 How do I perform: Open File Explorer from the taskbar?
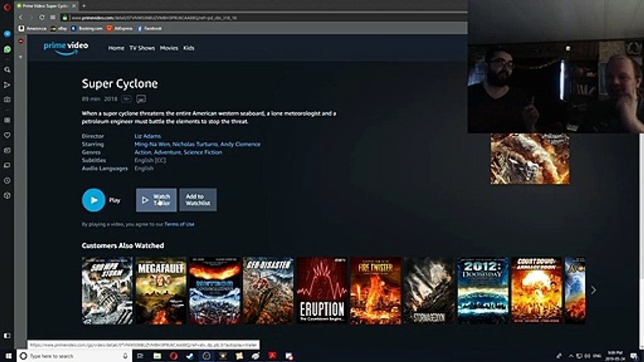tap(157, 356)
